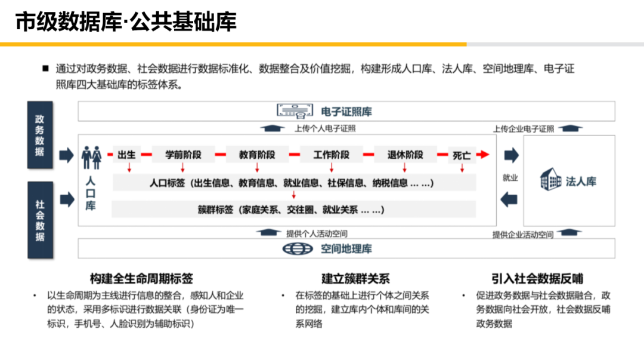This screenshot has width=644, height=363.
Task: Click the small red arrow below 退休阶段
Action: [405, 167]
